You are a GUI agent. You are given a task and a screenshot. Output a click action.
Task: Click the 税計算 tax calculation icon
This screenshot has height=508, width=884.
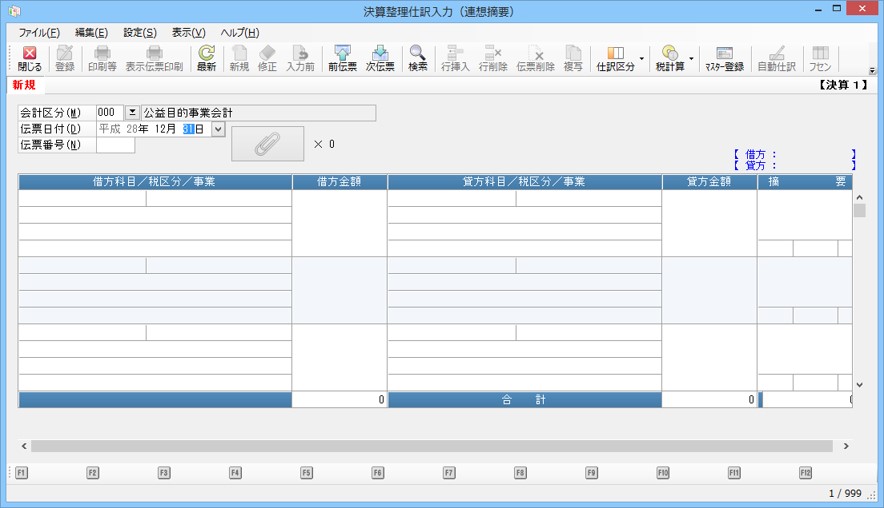[x=669, y=58]
